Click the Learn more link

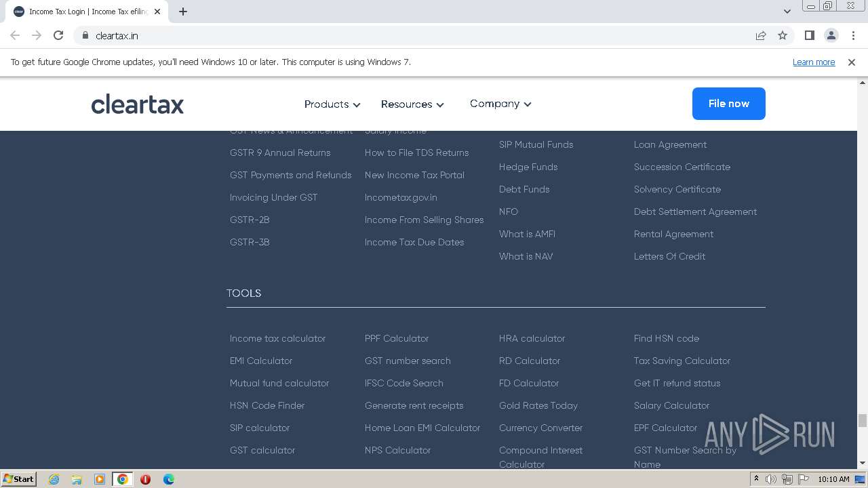(x=814, y=62)
